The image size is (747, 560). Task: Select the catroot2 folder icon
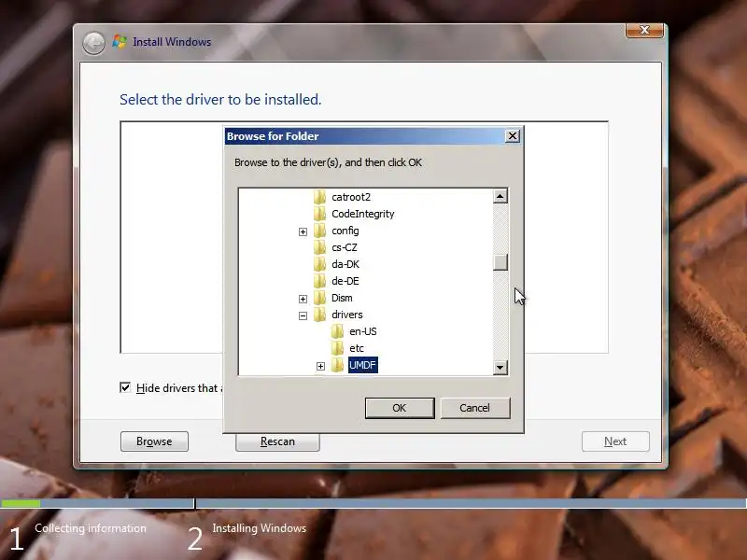[319, 197]
